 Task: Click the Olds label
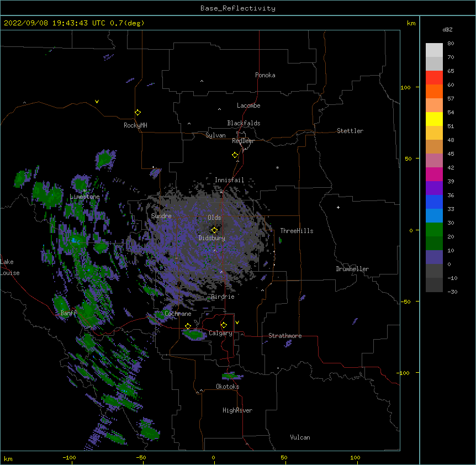(214, 218)
